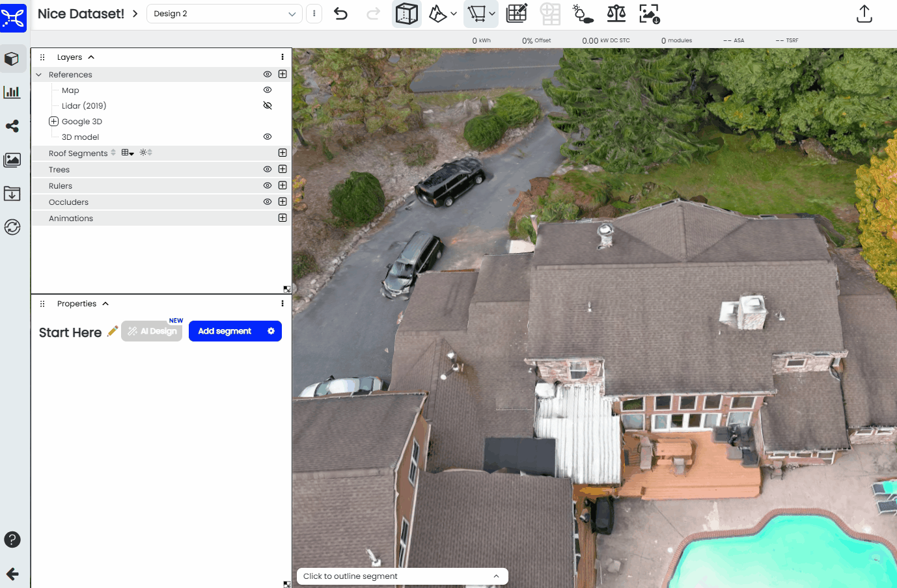897x588 pixels.
Task: Hide the Map layer
Action: point(267,90)
